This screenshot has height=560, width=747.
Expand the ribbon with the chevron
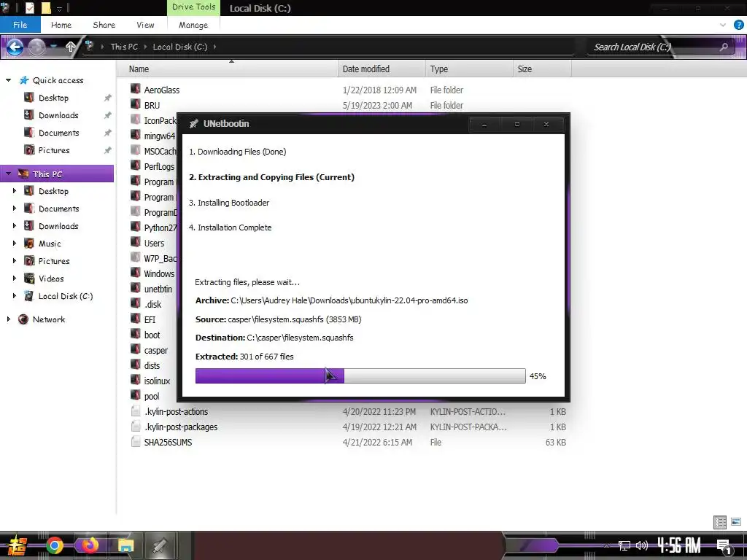(x=723, y=25)
